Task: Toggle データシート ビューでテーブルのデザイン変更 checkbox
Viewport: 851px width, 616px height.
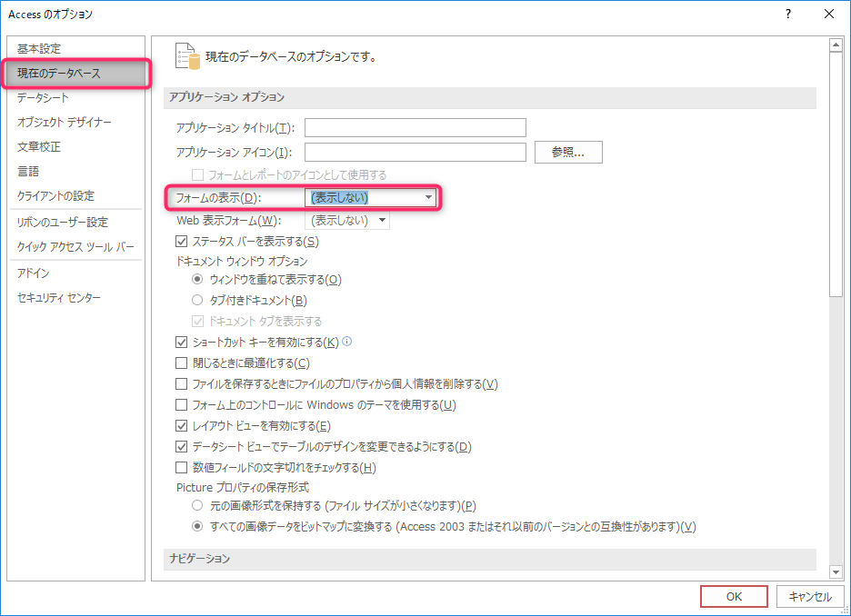Action: coord(181,447)
